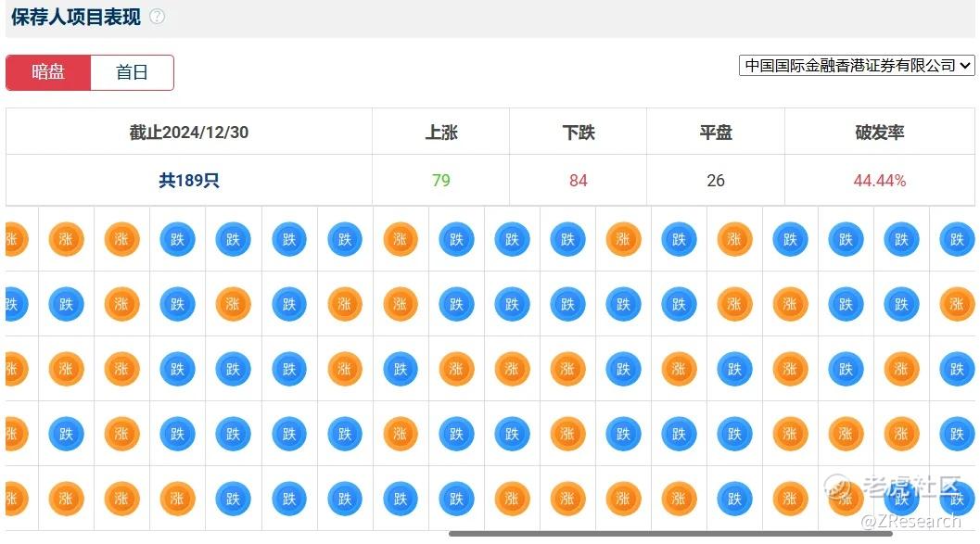Click the rightmost 跌 icon in the bottom row
Viewport: 980px width, 544px height.
pos(957,499)
